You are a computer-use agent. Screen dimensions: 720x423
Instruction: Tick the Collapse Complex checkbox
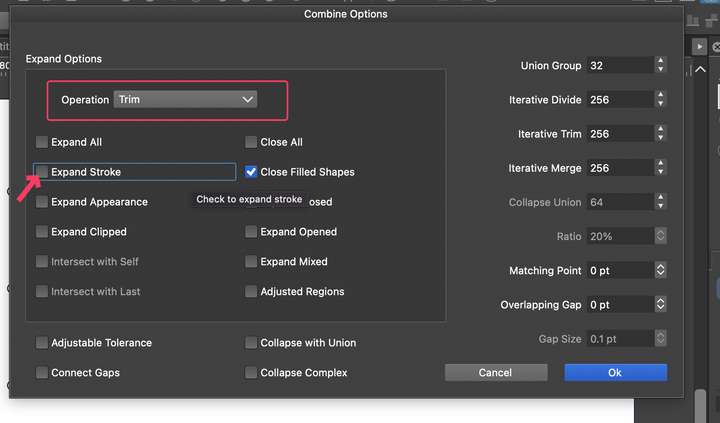point(251,373)
